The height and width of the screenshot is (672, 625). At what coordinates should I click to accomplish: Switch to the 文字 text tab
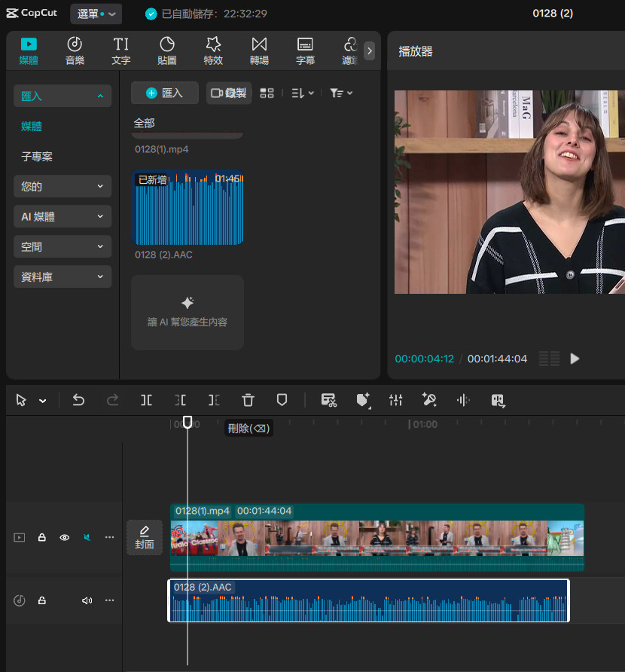point(120,51)
